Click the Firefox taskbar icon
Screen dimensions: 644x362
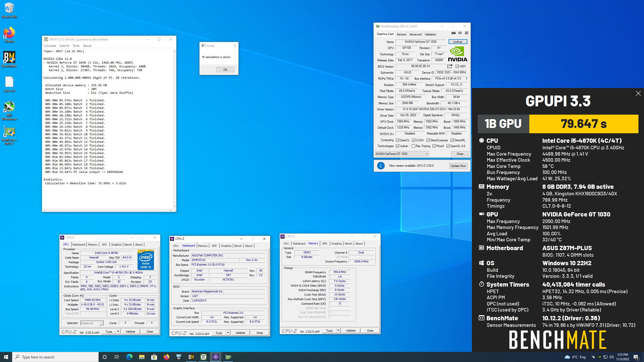point(166,357)
